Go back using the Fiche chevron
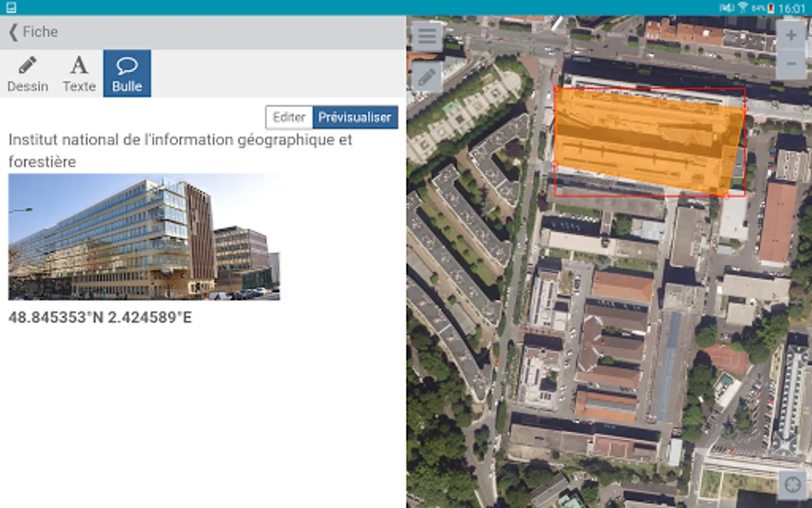This screenshot has height=508, width=812. coord(14,32)
